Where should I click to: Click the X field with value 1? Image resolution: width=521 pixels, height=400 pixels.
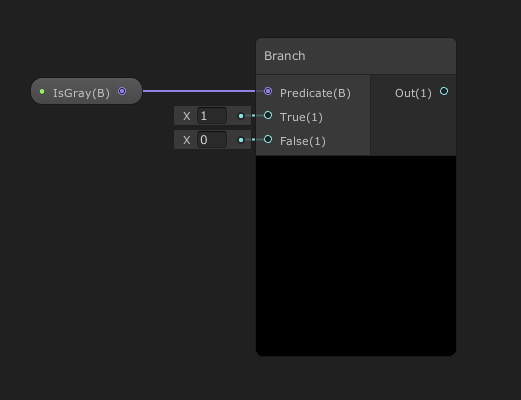click(x=212, y=116)
